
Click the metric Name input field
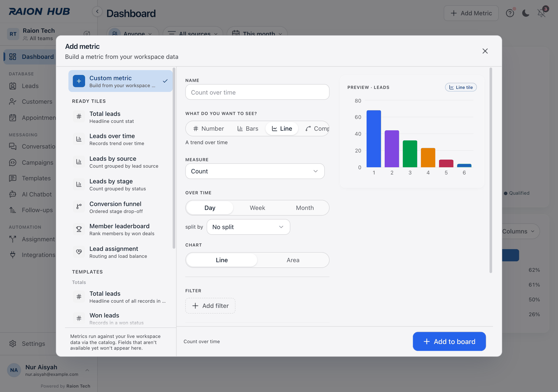tap(257, 92)
